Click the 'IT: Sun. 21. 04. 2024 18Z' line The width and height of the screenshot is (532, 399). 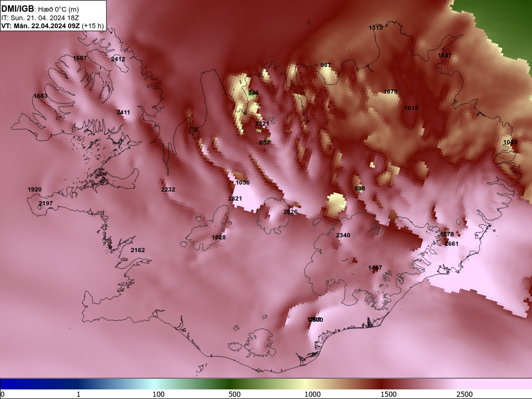click(x=40, y=18)
